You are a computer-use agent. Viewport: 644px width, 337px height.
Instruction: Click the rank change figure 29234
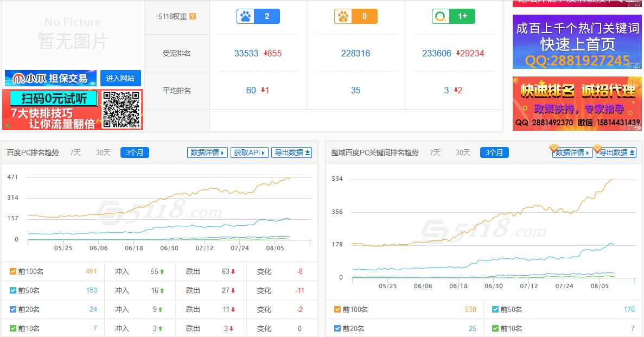[x=472, y=53]
